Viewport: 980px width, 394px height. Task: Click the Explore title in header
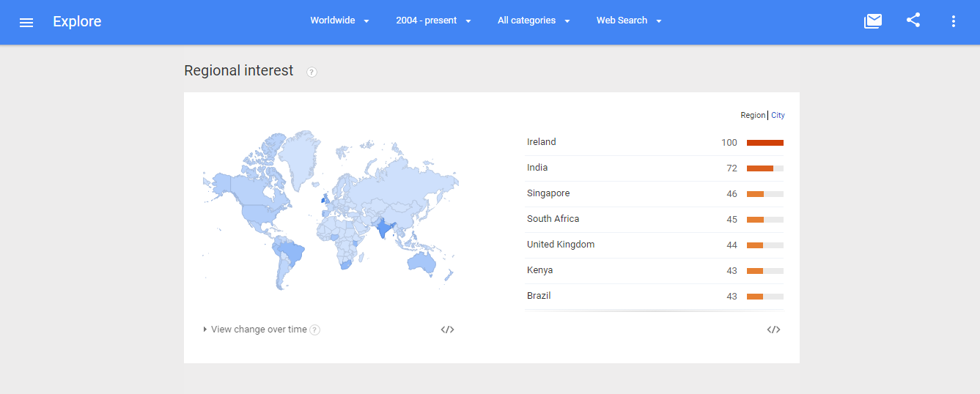(77, 21)
